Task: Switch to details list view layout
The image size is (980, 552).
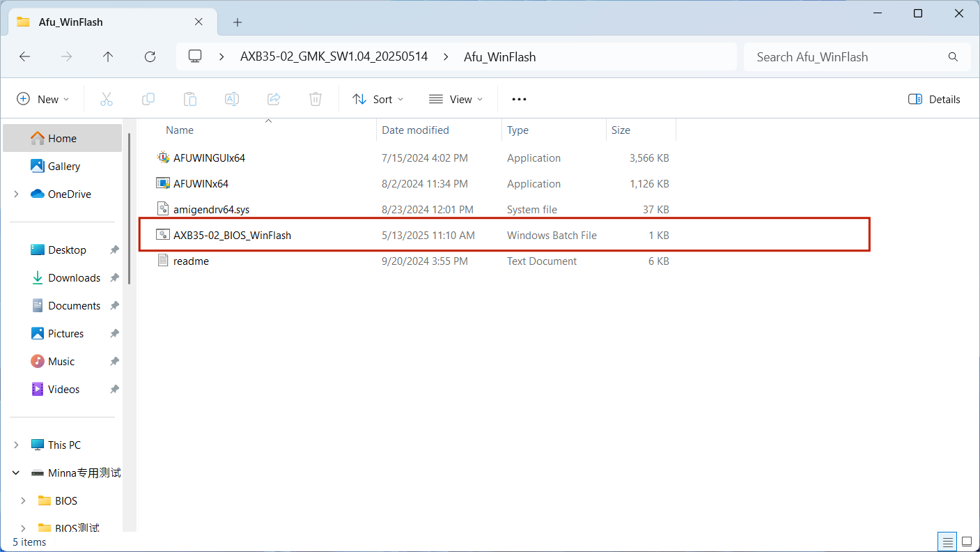Action: coord(947,542)
